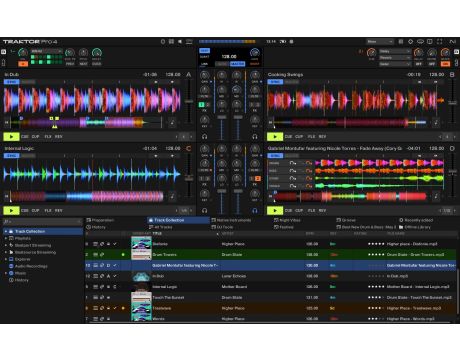Viewport: 460px width, 360px height.
Task: Open the Offline Library favorite
Action: click(x=415, y=227)
